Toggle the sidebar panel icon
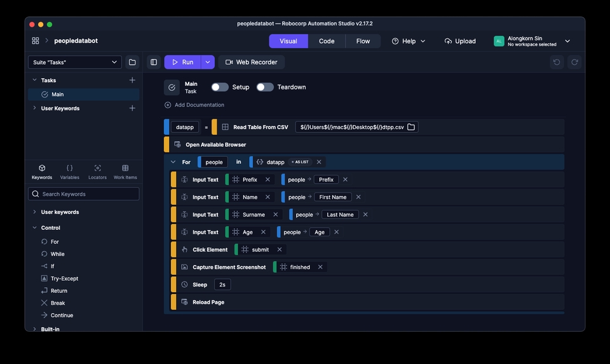610x364 pixels. click(154, 62)
